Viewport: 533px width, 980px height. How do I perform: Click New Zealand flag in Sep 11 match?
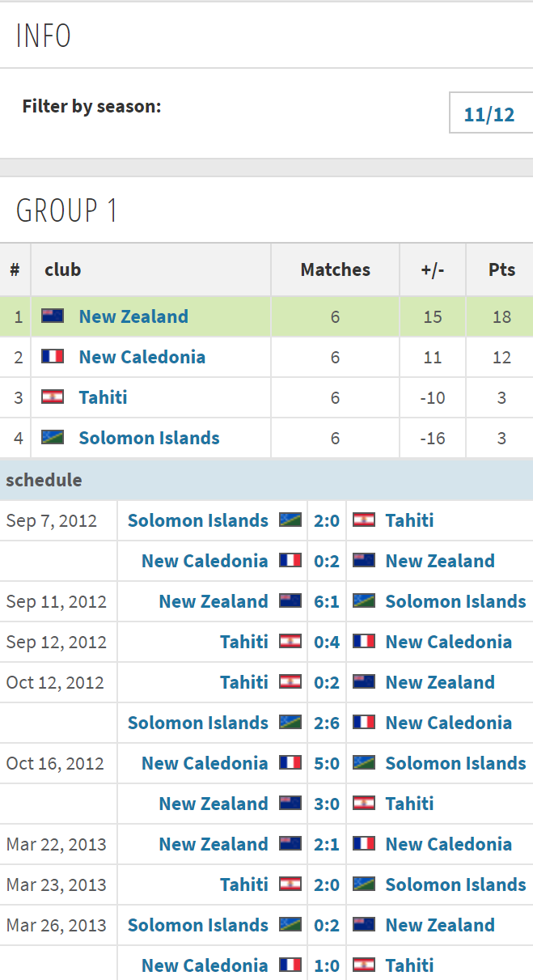click(290, 601)
